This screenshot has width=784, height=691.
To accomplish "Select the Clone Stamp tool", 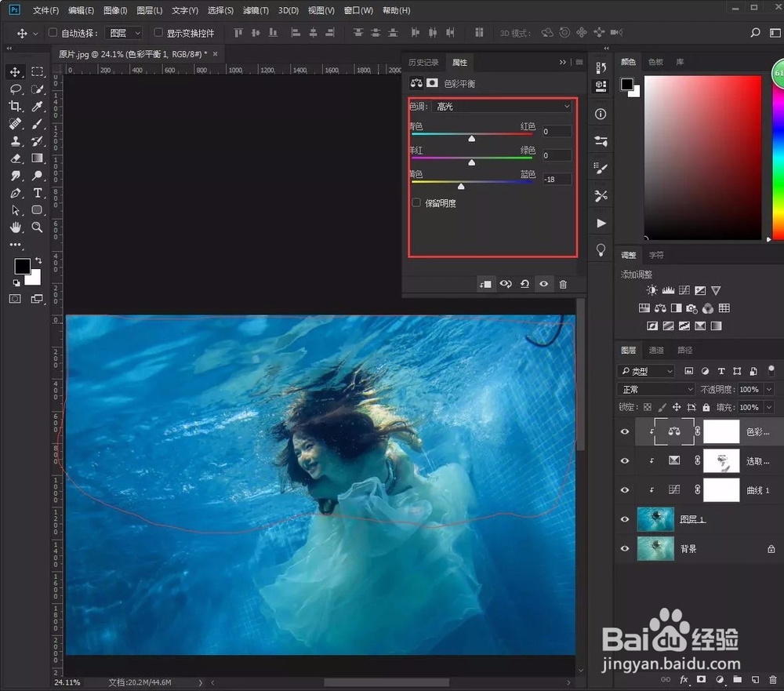I will (15, 141).
